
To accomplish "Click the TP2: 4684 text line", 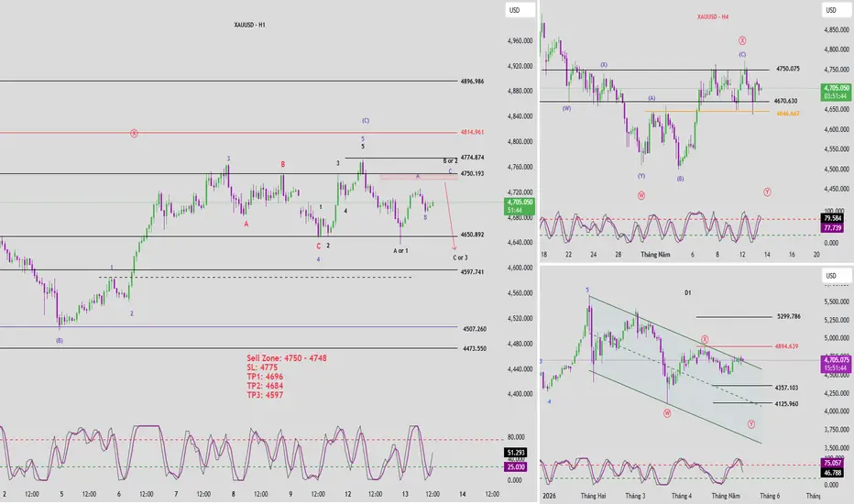I will pos(265,386).
